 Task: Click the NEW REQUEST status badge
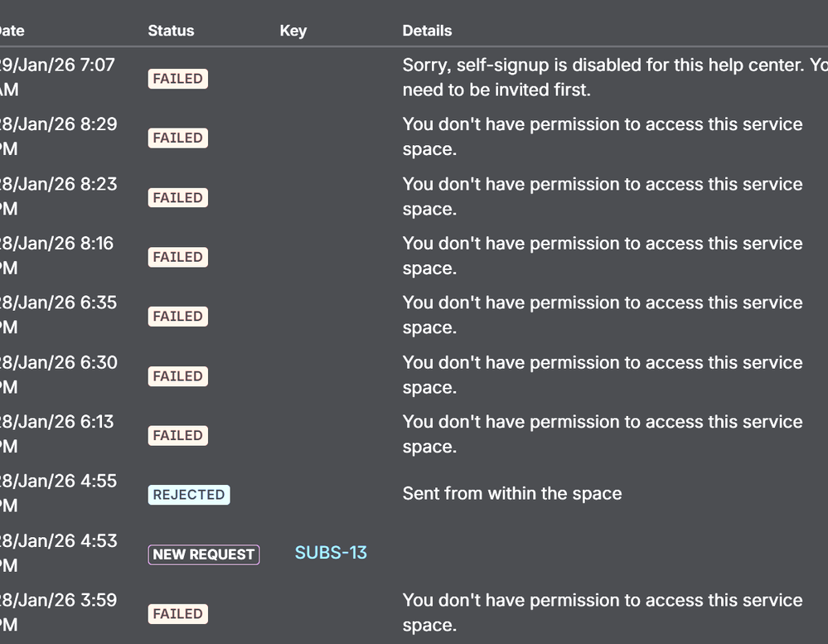pos(203,554)
